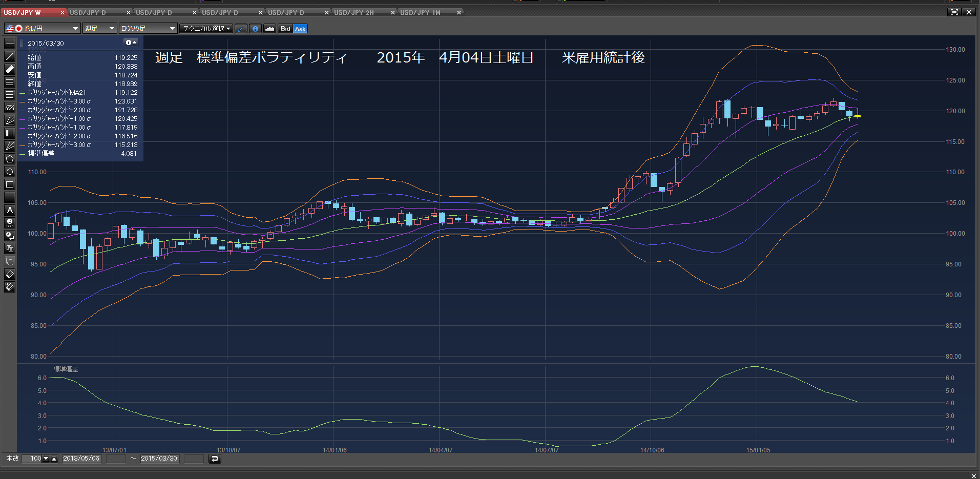Screen dimensions: 980x479
Task: Click the blue info icon in toolbar
Action: (255, 29)
